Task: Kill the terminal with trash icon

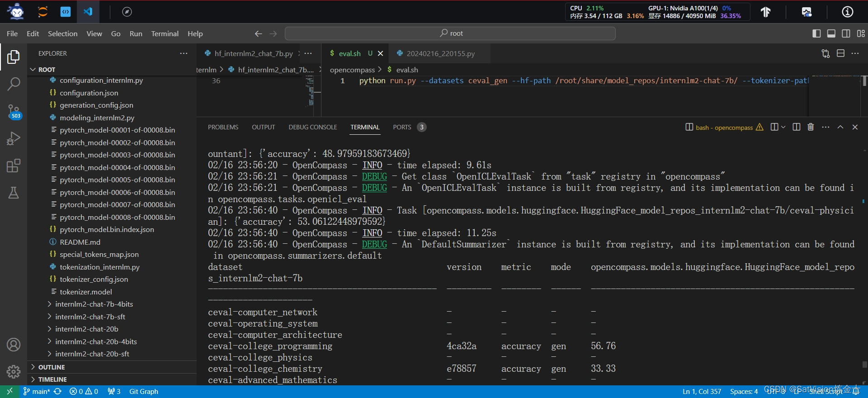Action: click(x=811, y=127)
